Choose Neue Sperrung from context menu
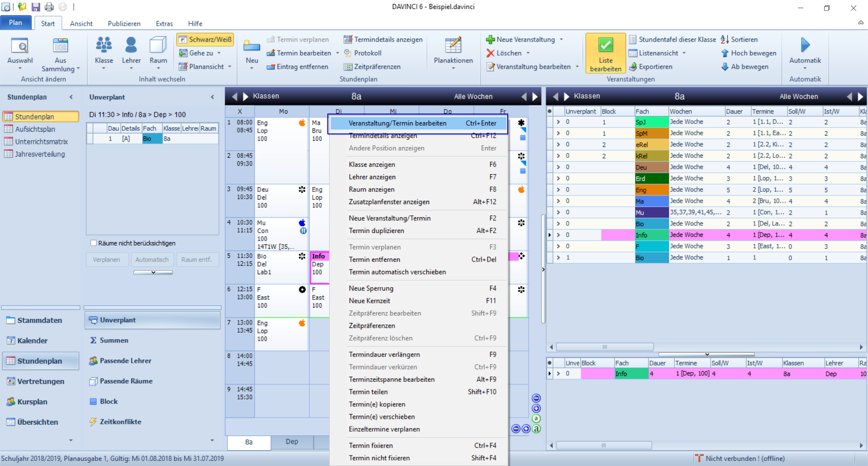 [x=419, y=289]
